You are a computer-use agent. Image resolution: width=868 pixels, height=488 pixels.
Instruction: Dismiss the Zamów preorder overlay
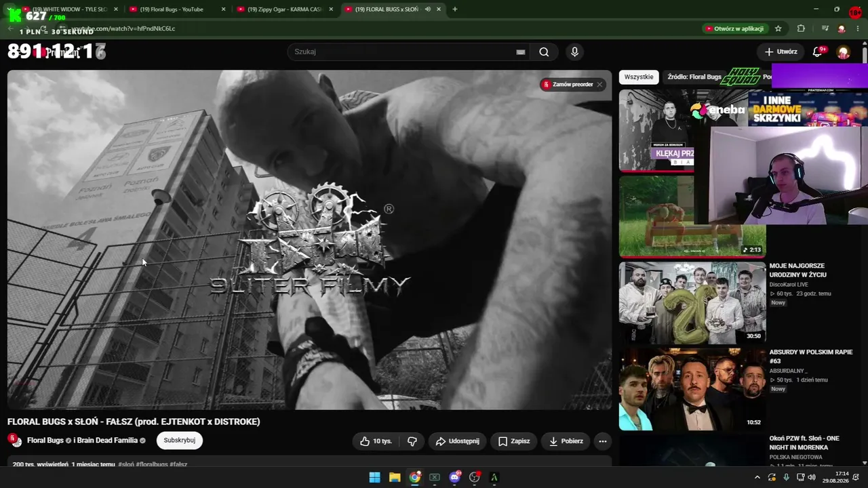point(599,85)
